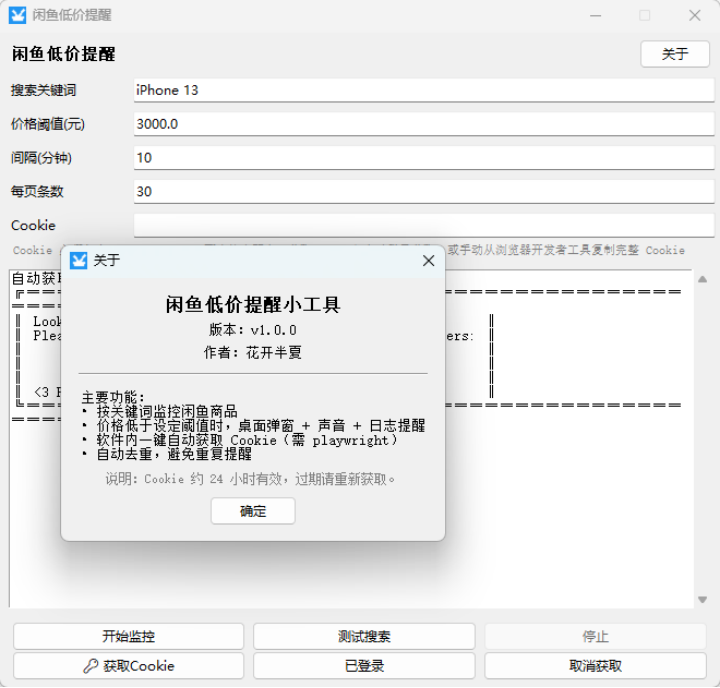Click the 关于 dialog title bar app icon
720x688 pixels.
tap(79, 260)
